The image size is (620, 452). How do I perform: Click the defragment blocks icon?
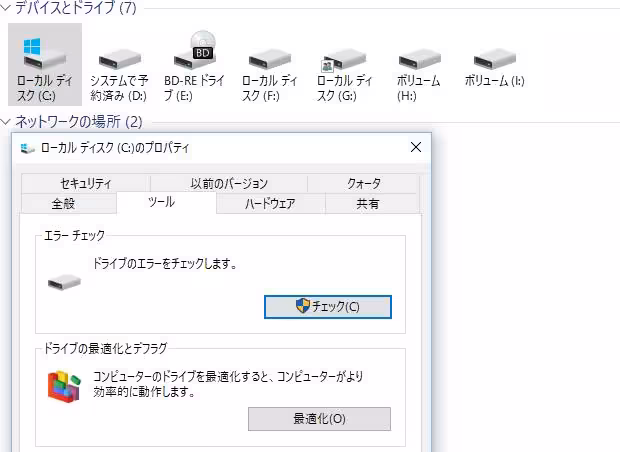click(64, 386)
